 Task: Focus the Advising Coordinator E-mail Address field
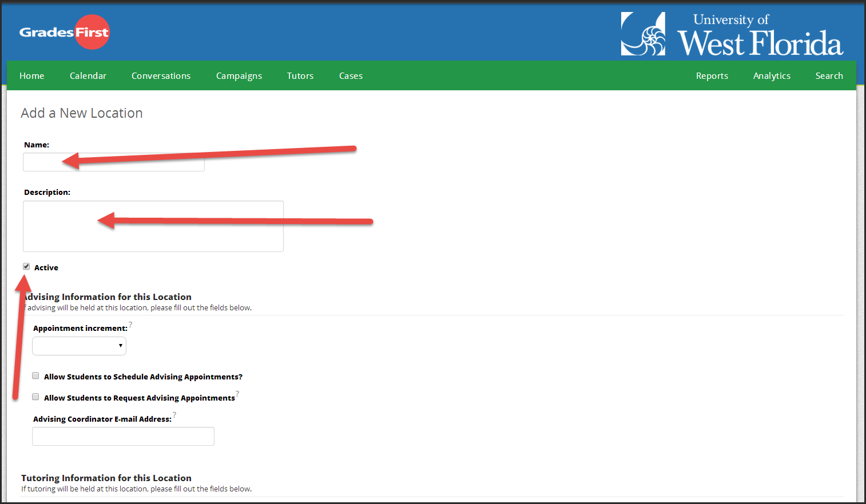point(123,437)
